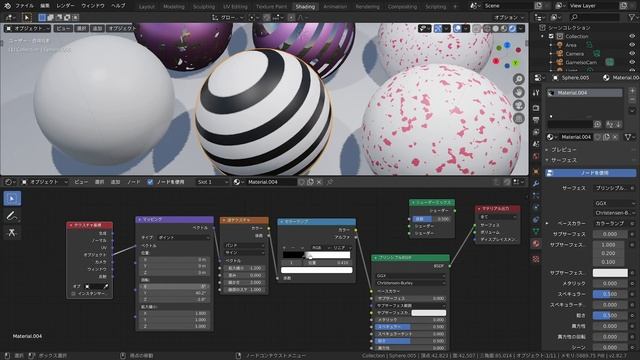Open the Output properties tab icon

536,120
